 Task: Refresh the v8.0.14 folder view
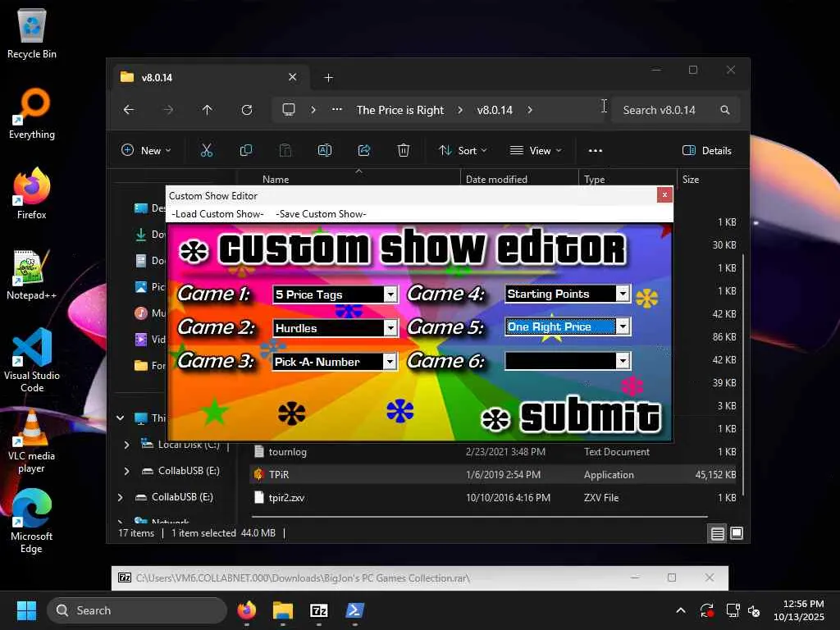246,110
